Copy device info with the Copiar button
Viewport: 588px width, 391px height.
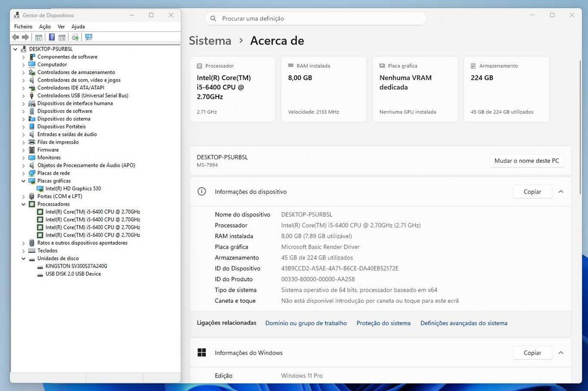point(532,192)
